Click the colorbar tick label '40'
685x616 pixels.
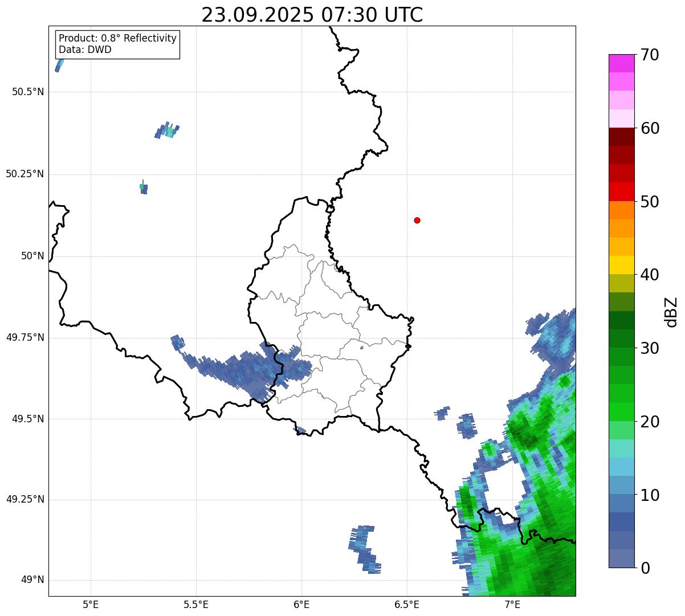(x=650, y=275)
